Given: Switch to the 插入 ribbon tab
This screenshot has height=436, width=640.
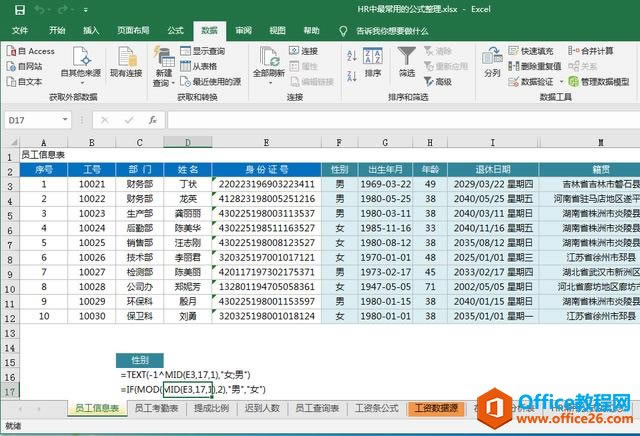Looking at the screenshot, I should pyautogui.click(x=91, y=30).
